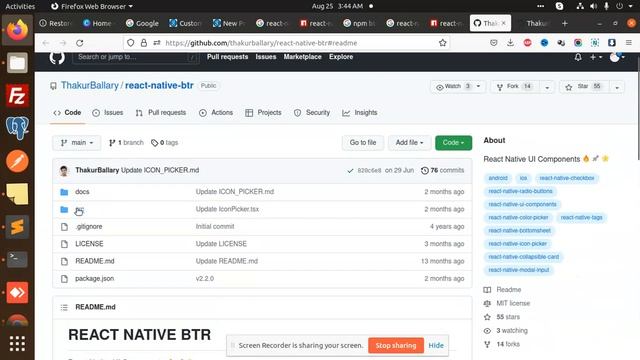Open notifications bell icon

(578, 57)
